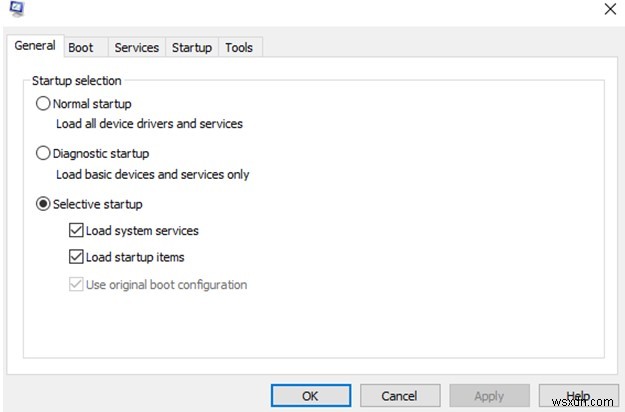Show the Tools tab
The width and height of the screenshot is (625, 412).
pos(239,47)
